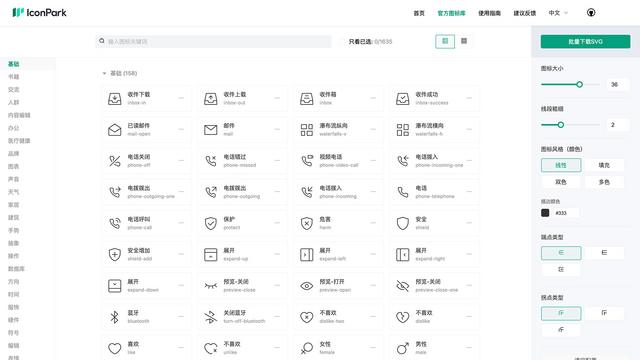640x360 pixels.
Task: Switch to compact list view
Action: tap(464, 41)
